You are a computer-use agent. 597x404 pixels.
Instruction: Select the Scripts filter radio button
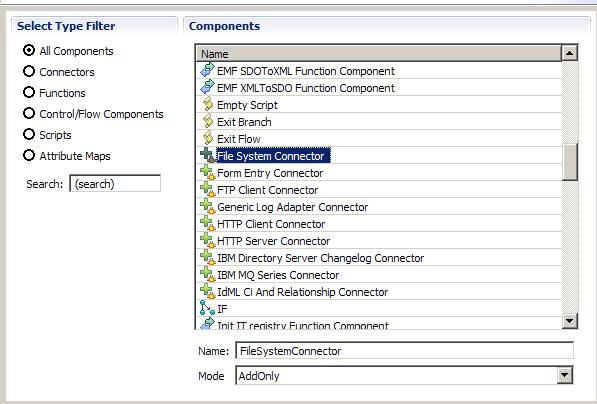point(29,134)
